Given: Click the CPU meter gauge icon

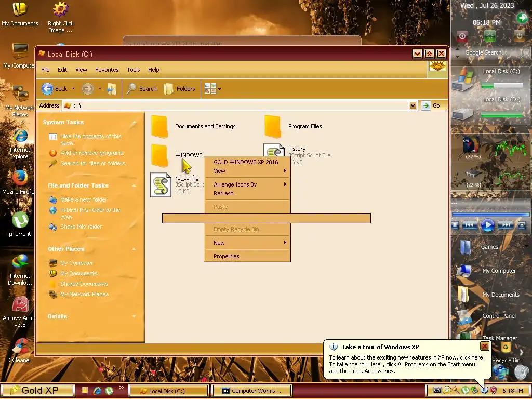Looking at the screenshot, I should tap(471, 145).
